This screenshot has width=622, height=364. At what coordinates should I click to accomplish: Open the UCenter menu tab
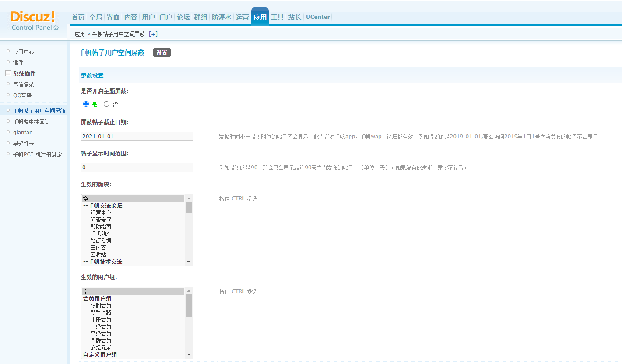318,17
